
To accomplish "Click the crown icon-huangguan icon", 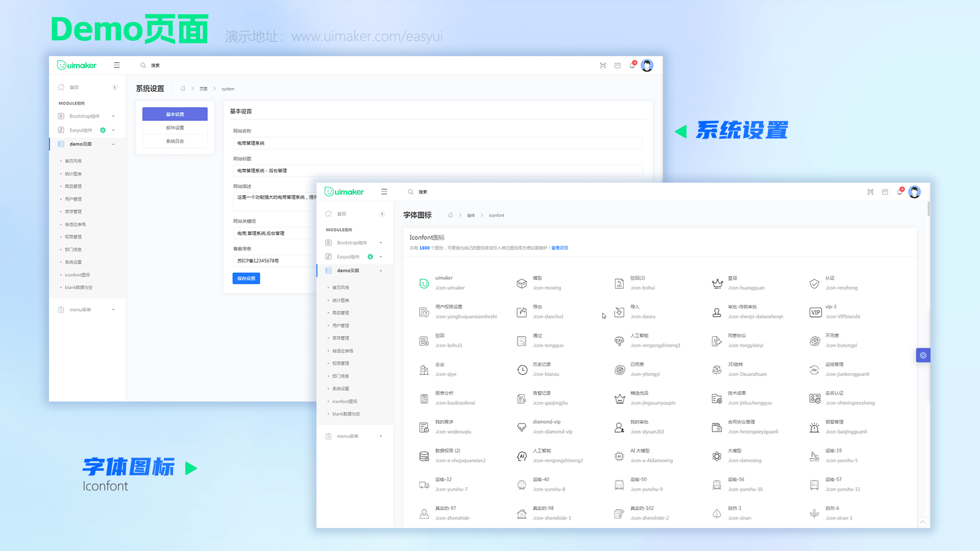I will tap(717, 284).
